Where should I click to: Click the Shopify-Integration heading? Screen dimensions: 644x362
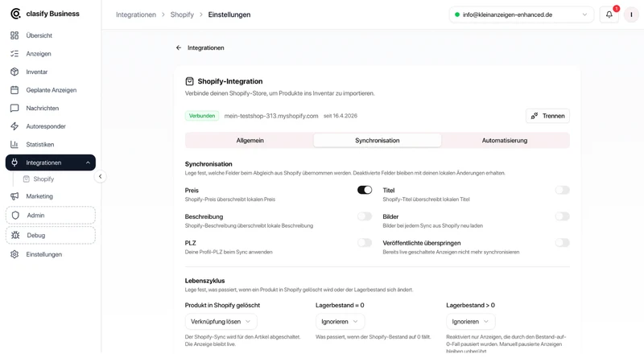tap(230, 81)
